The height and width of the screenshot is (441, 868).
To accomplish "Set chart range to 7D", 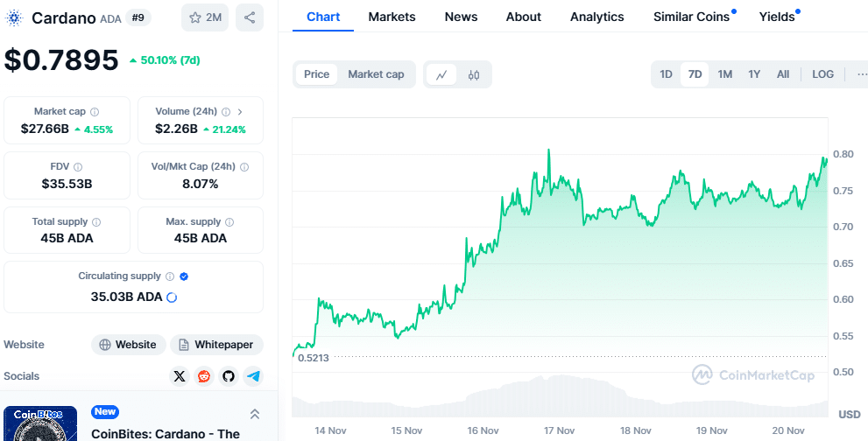I will pyautogui.click(x=695, y=74).
